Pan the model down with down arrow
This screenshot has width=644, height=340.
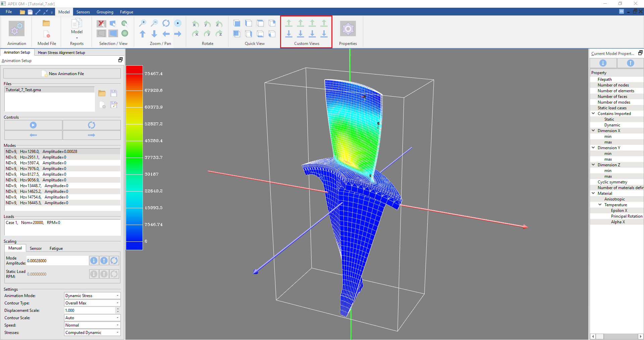(x=154, y=34)
